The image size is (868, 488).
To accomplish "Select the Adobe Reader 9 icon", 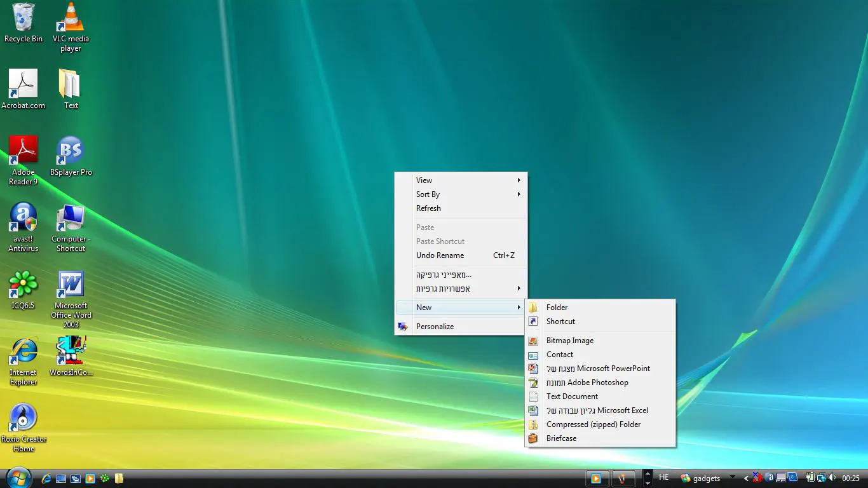I will pos(24,151).
